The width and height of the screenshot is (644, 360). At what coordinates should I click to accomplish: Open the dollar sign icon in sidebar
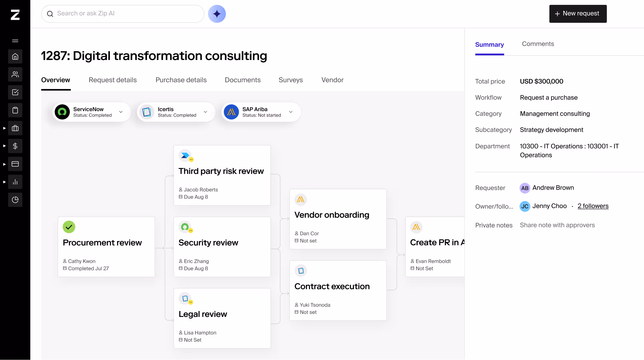click(15, 146)
